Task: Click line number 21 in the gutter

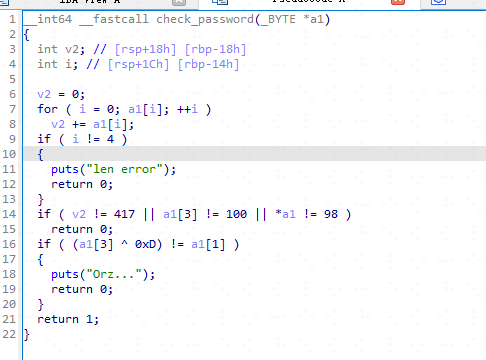Action: [9, 319]
